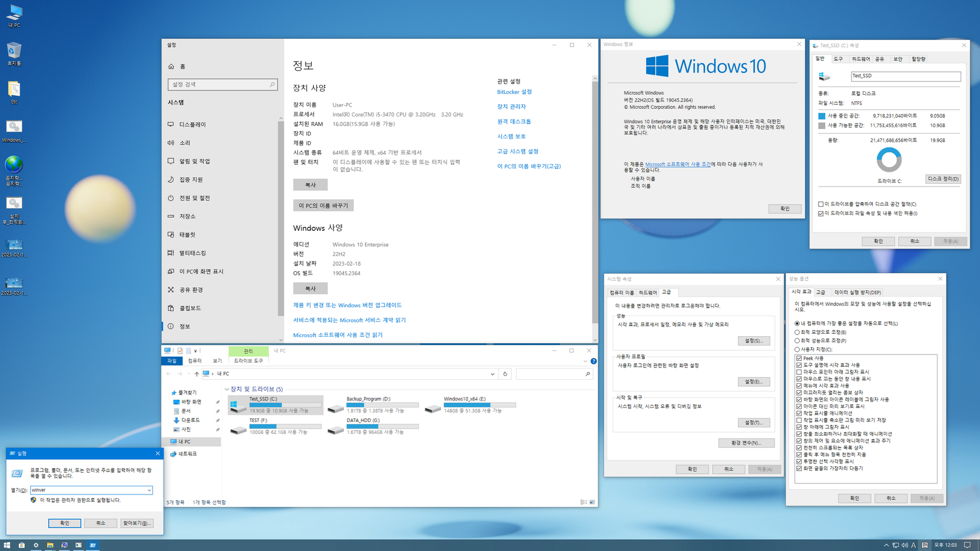Screen dimensions: 980x551
Task: Open Explorer help question mark icon
Action: pos(594,361)
